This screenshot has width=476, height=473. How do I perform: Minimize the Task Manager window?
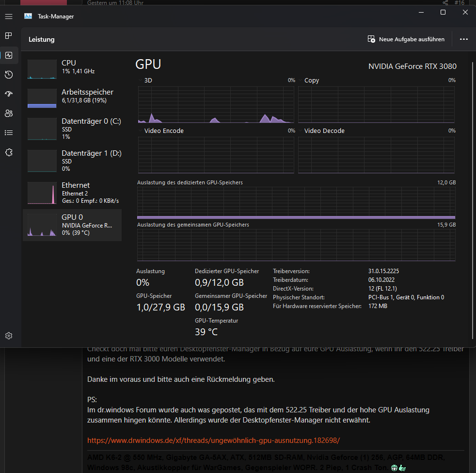pyautogui.click(x=421, y=12)
